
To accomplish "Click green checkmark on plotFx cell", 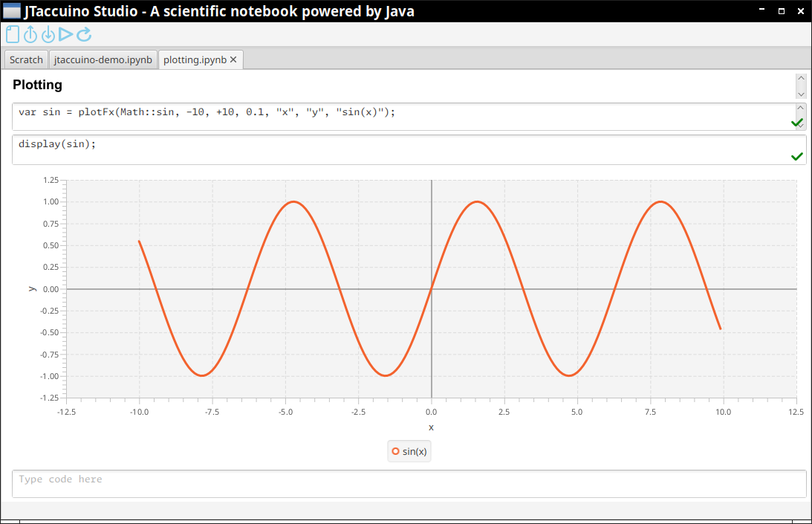I will click(797, 123).
